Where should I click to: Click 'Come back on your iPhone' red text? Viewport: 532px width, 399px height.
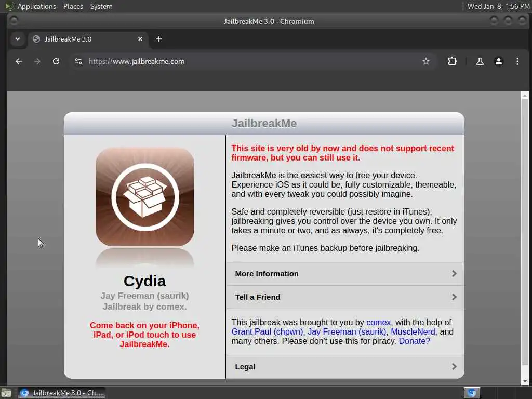(x=144, y=335)
